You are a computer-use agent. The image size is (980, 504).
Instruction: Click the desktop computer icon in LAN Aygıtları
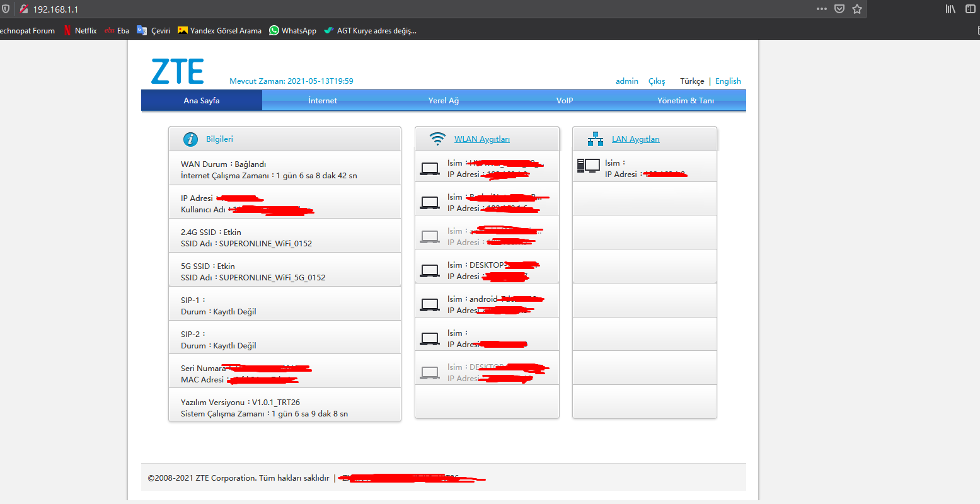588,166
